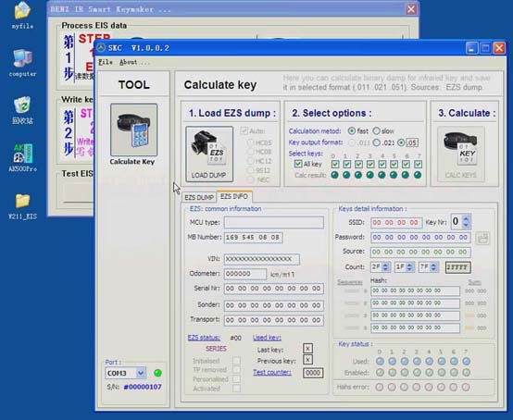
Task: Click Enabled status indicator for key 3
Action: [x=417, y=372]
